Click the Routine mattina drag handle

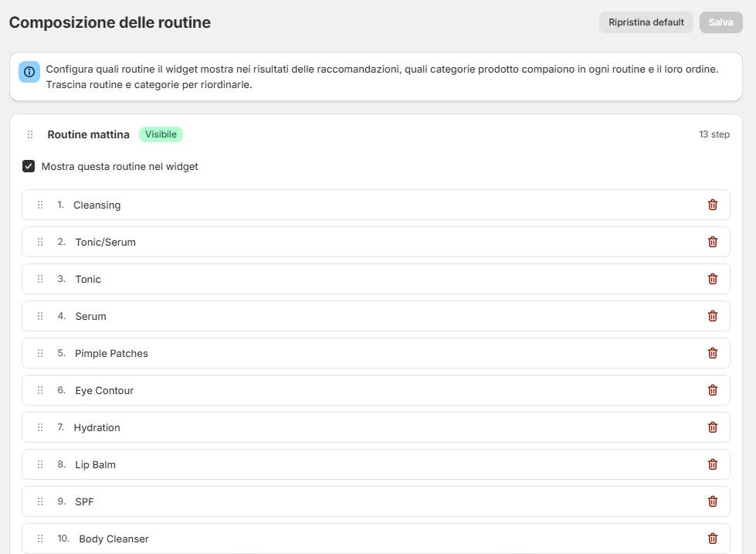point(30,134)
